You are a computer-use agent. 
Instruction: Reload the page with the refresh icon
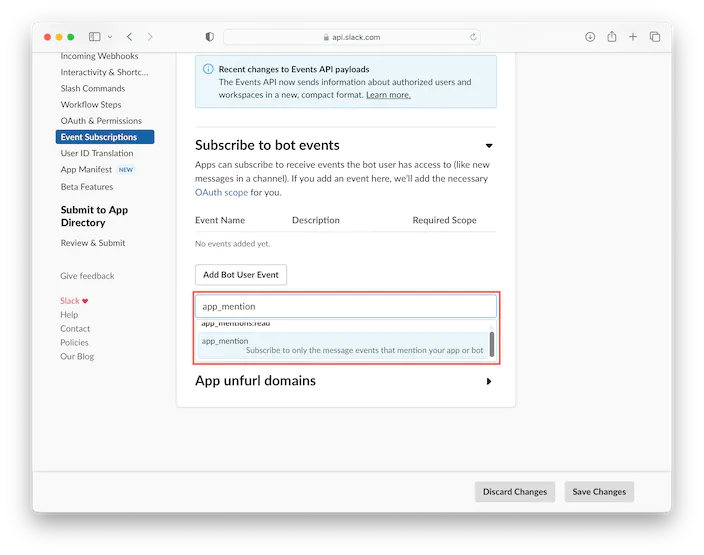[x=473, y=37]
